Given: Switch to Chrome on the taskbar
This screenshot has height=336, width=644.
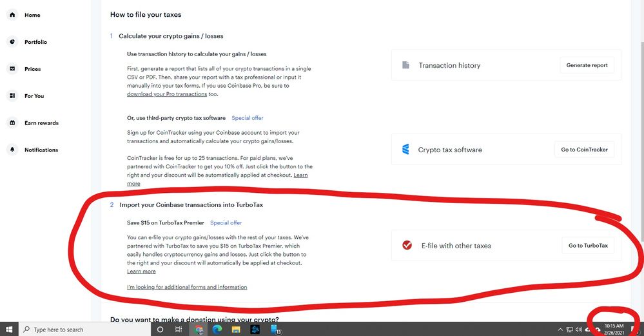Looking at the screenshot, I should 199,330.
